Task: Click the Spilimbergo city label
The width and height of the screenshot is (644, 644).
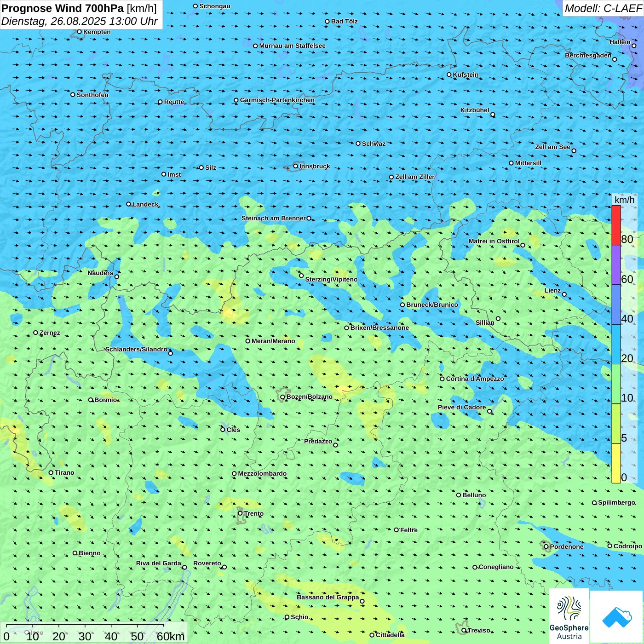Action: coord(617,502)
